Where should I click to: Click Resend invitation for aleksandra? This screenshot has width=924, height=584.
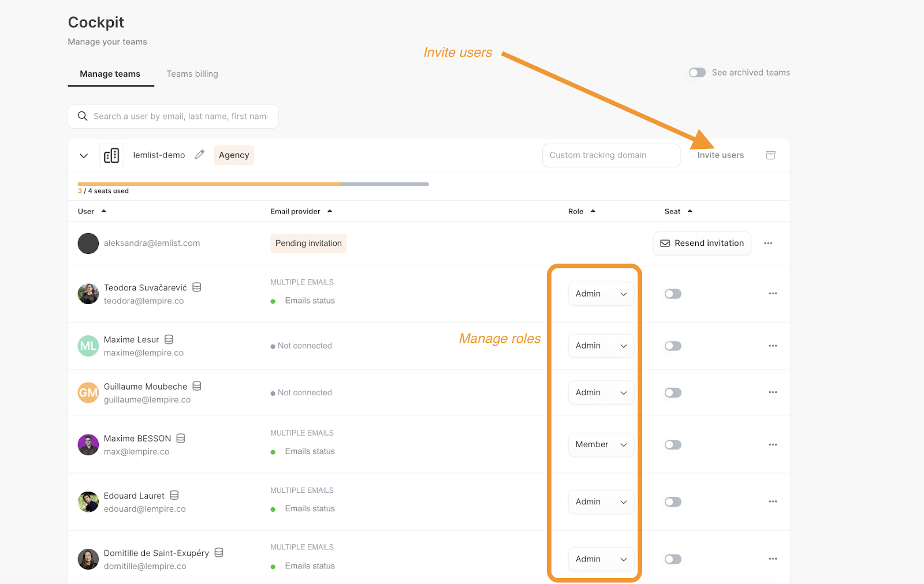702,244
